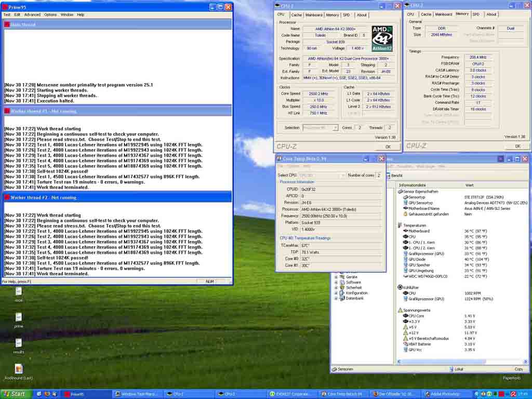Click the red icon of Worker thread #1
The image size is (532, 399).
(7, 111)
